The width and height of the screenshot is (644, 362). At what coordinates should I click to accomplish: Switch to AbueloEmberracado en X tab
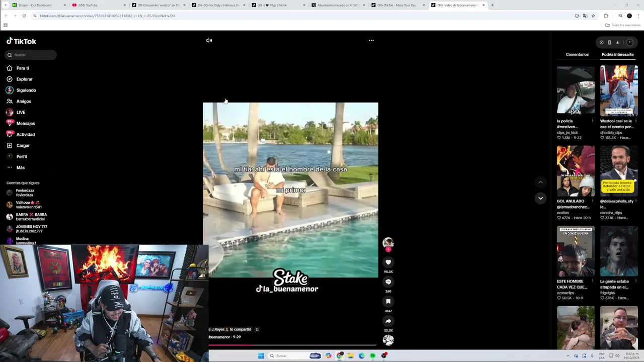point(338,5)
